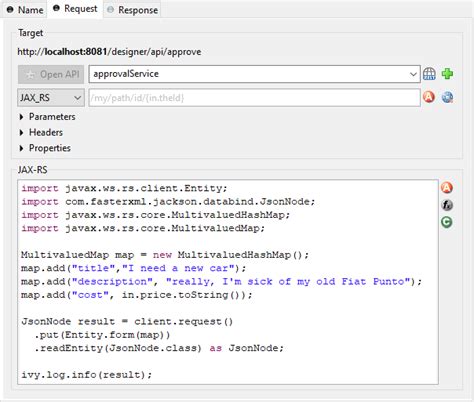Viewport: 474px width, 402px height.
Task: Switch to the Response tab
Action: (x=132, y=10)
